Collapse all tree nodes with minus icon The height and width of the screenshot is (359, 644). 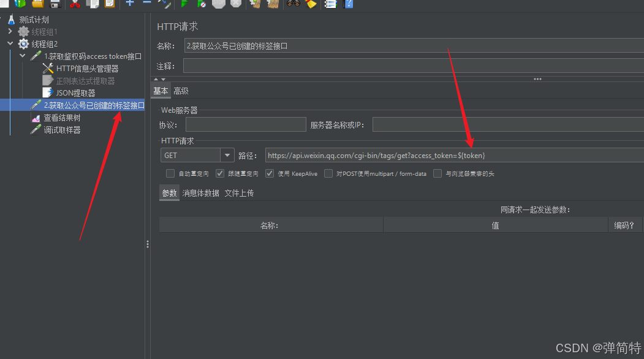(x=147, y=5)
